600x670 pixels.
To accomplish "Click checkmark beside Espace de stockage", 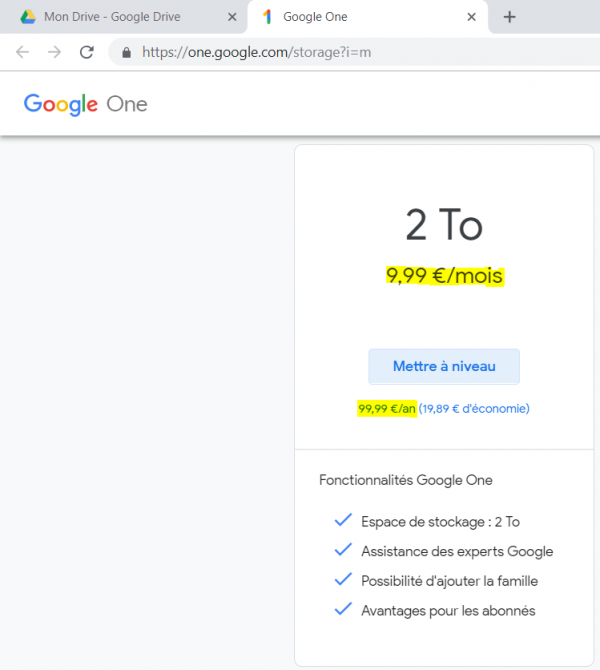I will coord(343,520).
